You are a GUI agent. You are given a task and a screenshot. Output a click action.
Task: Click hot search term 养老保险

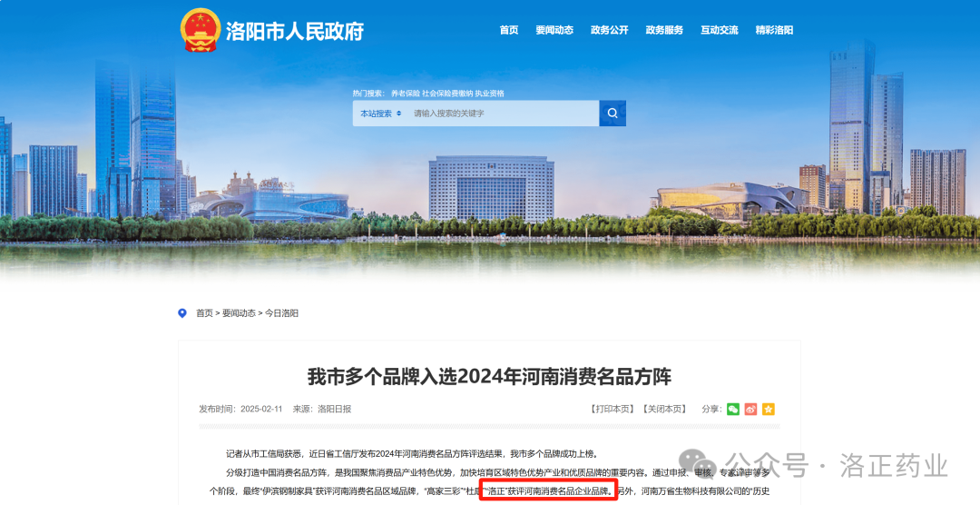coord(405,94)
